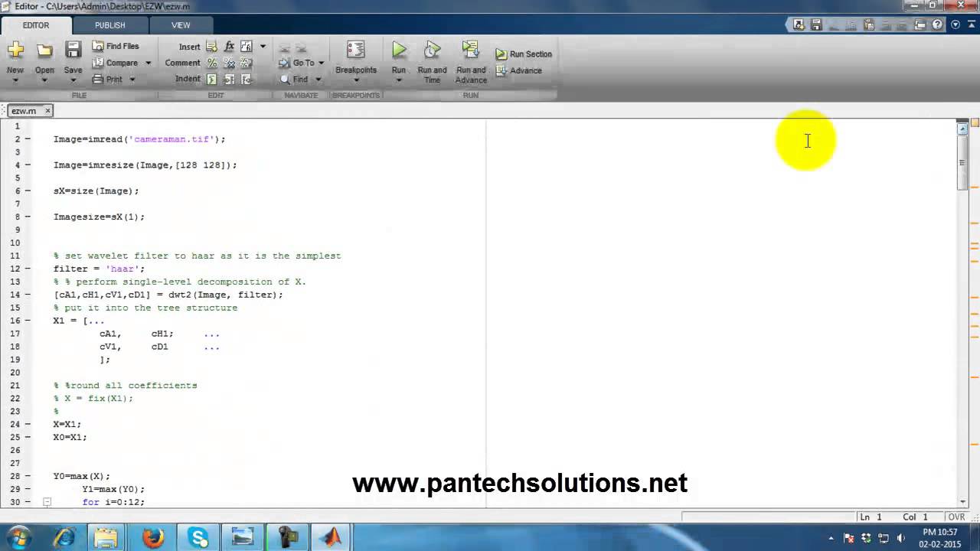Collapse the toolstrip with the up-arrow icon
Image resolution: width=980 pixels, height=551 pixels.
(970, 25)
